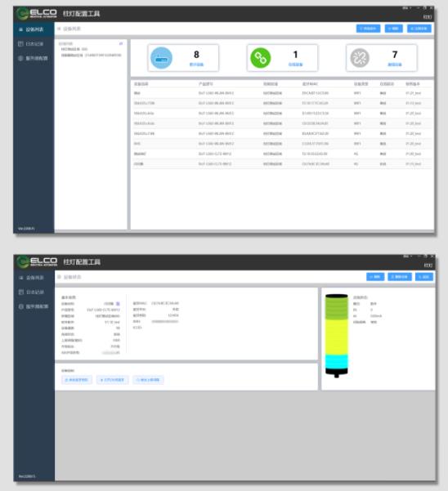Click the yellow segment of the tower light
Screen dimensions: 448x491
coord(337,337)
